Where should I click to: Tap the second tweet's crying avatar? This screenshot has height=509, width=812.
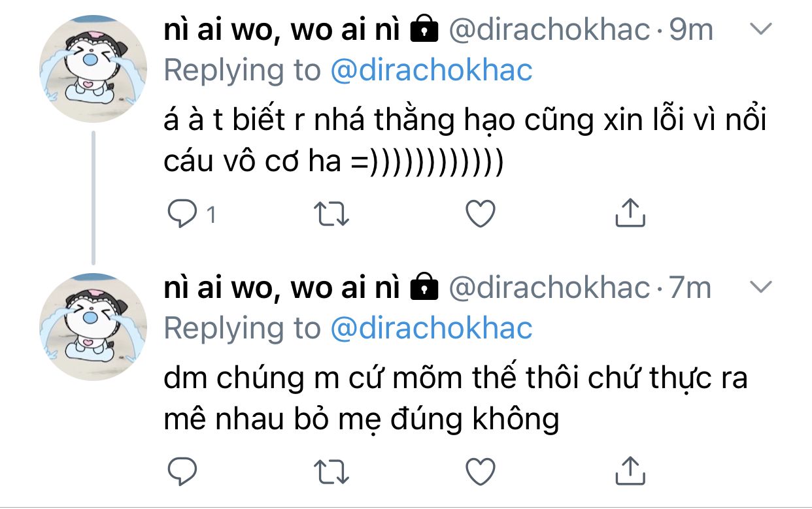click(93, 327)
